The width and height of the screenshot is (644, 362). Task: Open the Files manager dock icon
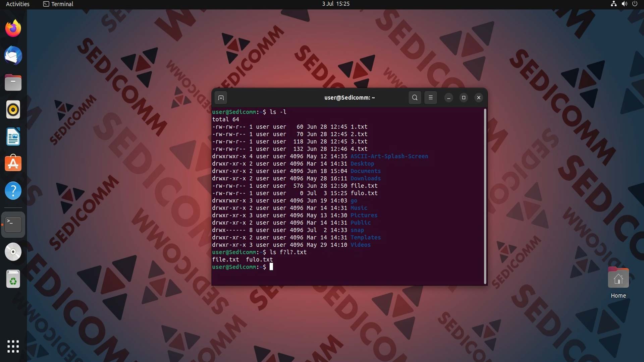tap(13, 83)
